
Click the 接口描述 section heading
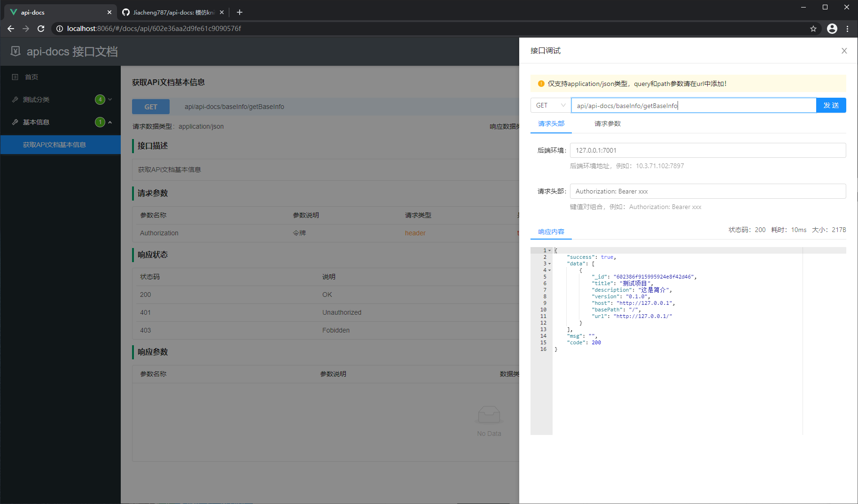point(153,146)
